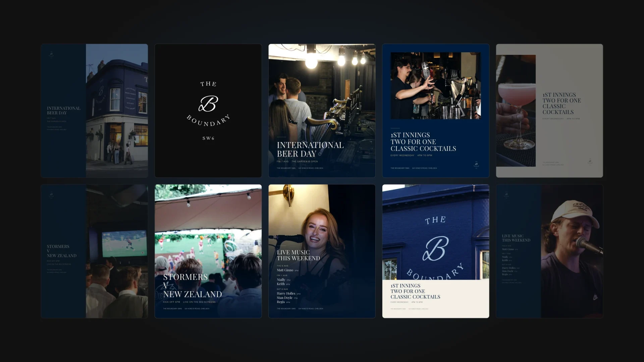Open the pub exterior photo on the first card

[x=117, y=111]
